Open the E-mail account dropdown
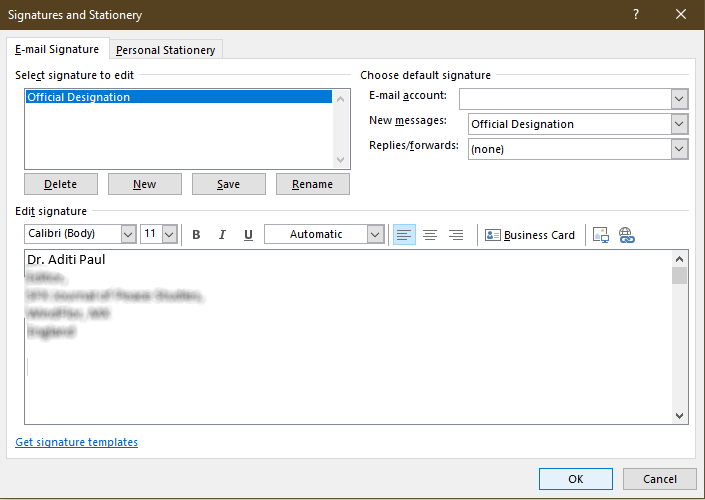Screen dimensions: 705x500 pyautogui.click(x=679, y=99)
